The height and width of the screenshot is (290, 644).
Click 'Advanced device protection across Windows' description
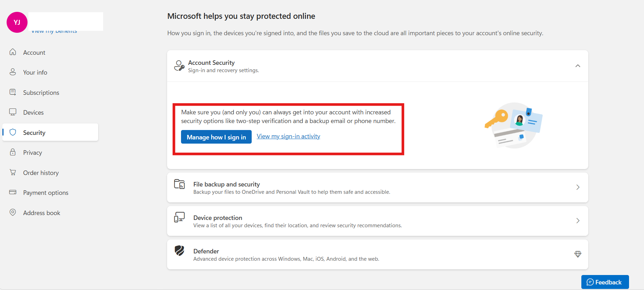(286, 259)
